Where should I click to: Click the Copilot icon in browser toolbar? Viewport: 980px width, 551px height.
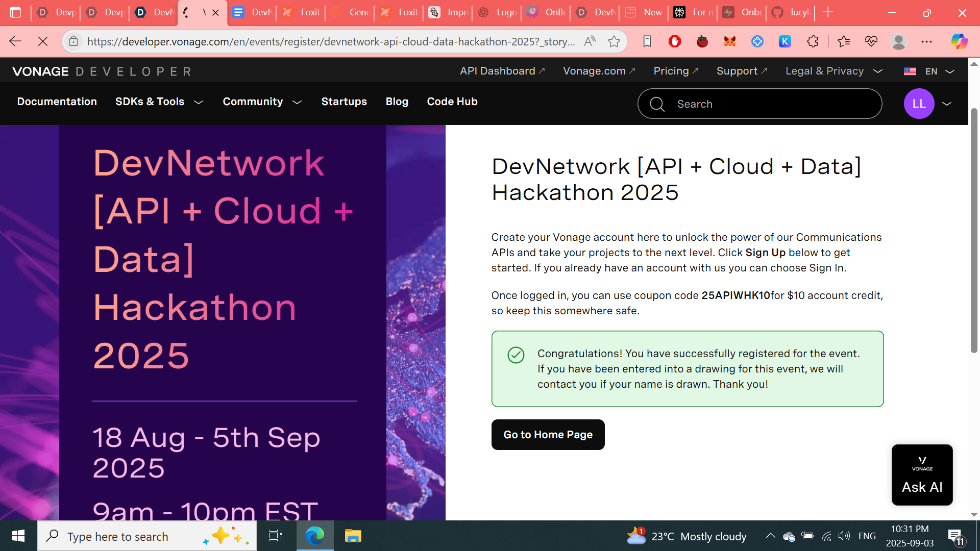959,41
